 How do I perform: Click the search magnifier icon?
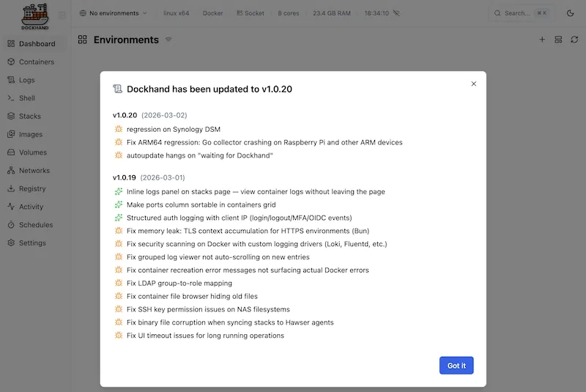point(497,13)
